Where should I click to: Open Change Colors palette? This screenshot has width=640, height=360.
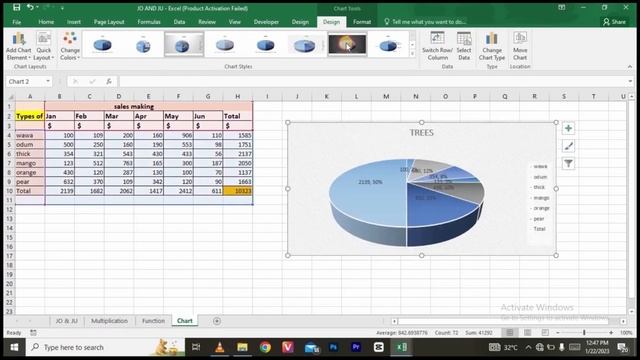click(x=70, y=46)
